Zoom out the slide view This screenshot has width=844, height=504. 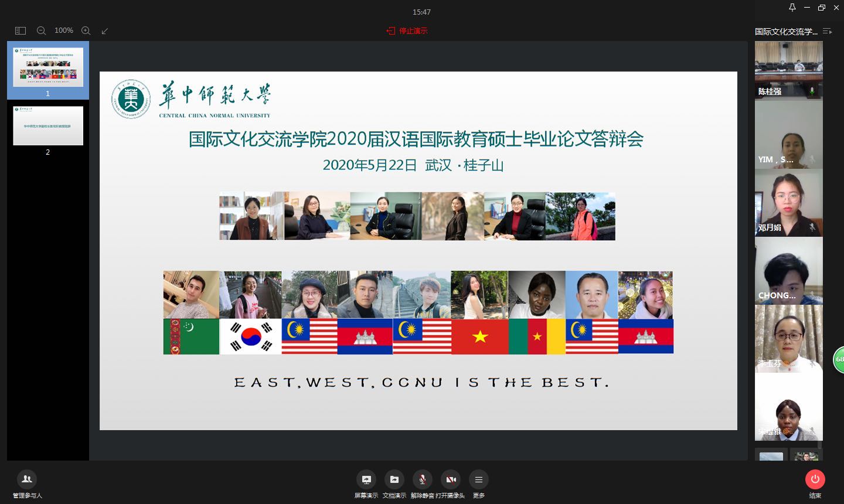[x=41, y=30]
